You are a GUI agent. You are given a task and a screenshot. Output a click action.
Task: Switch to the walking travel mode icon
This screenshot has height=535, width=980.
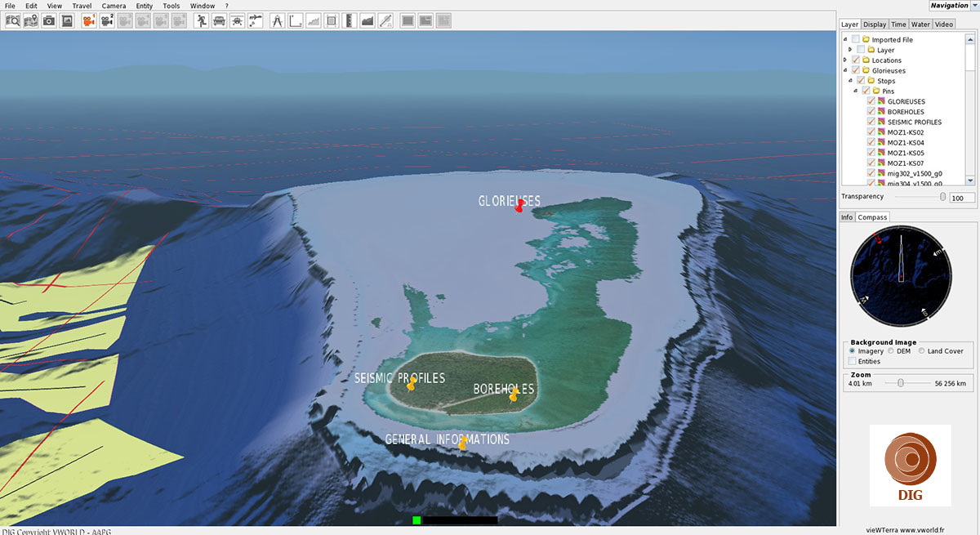tap(201, 20)
